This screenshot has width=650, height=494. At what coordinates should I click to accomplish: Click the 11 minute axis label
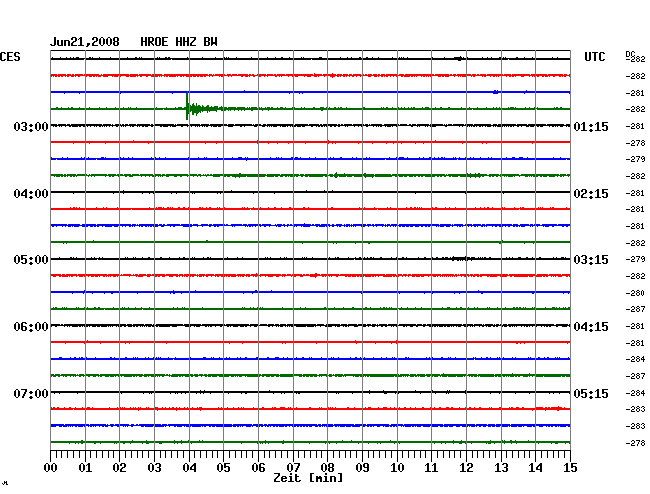tap(432, 467)
